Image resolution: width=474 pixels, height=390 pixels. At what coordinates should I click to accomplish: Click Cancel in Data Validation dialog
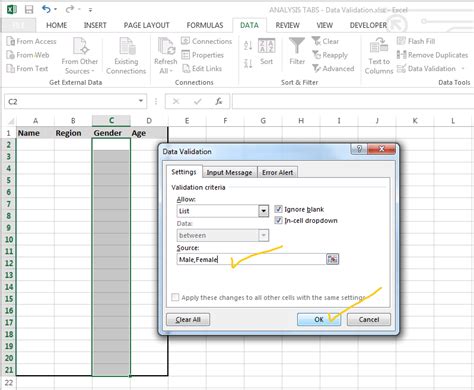coord(369,319)
